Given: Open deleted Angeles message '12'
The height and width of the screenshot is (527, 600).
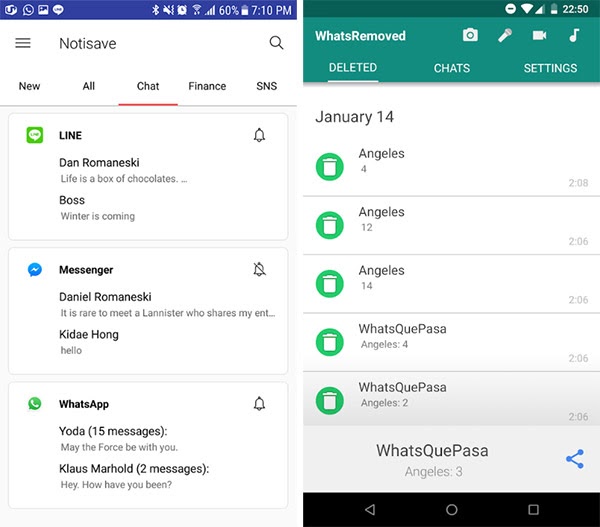Looking at the screenshot, I should pyautogui.click(x=452, y=225).
